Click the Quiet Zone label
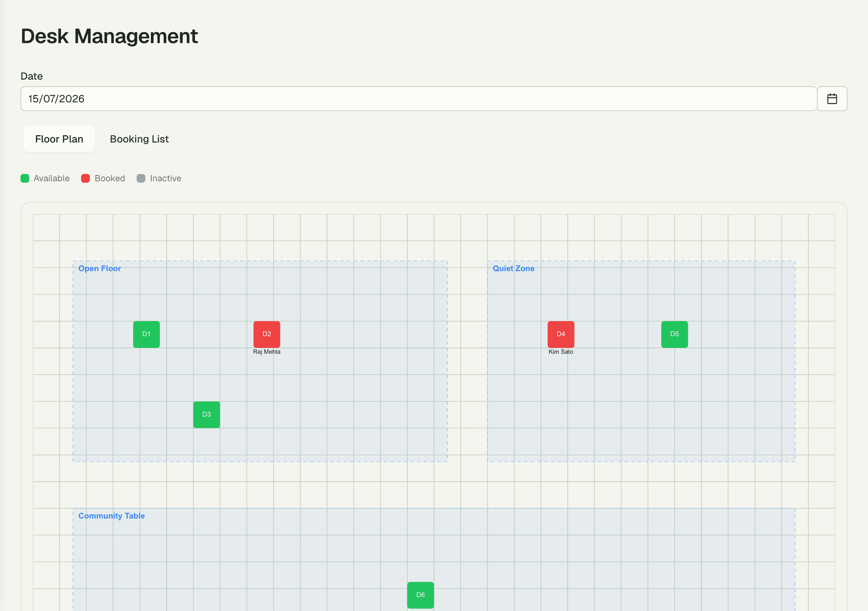Viewport: 868px width, 611px height. click(x=513, y=269)
